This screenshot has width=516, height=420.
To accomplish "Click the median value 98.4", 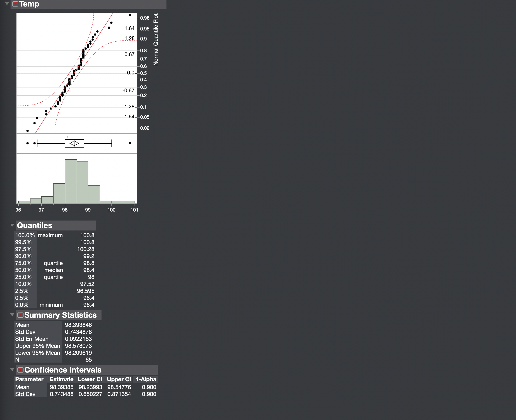I will 89,270.
